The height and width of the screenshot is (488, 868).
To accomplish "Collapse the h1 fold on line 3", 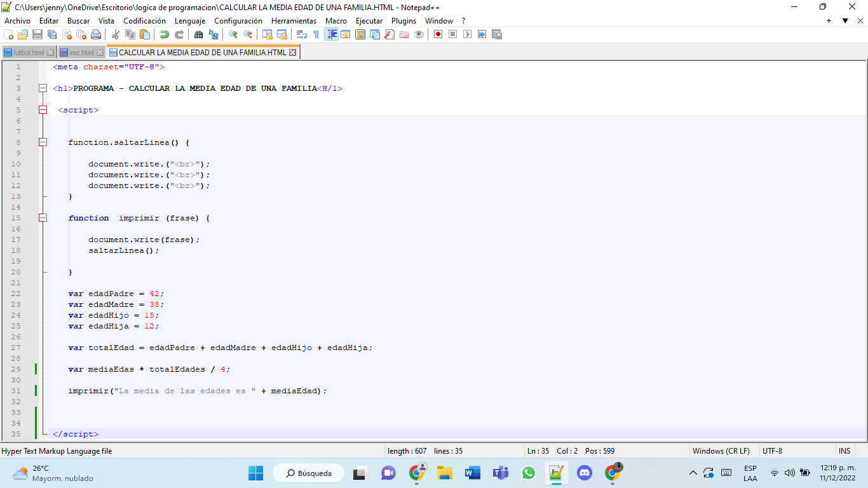I will [43, 88].
